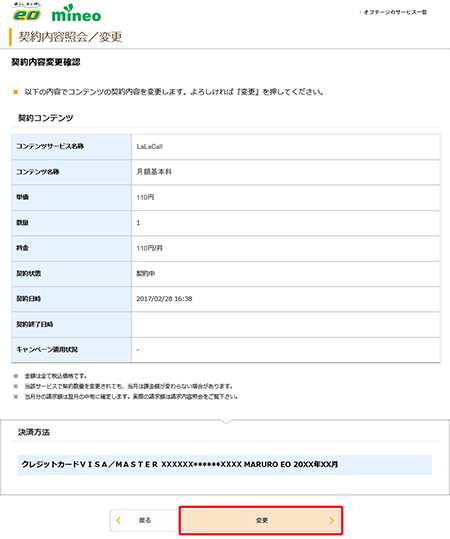Click the mineo logo

click(x=76, y=13)
